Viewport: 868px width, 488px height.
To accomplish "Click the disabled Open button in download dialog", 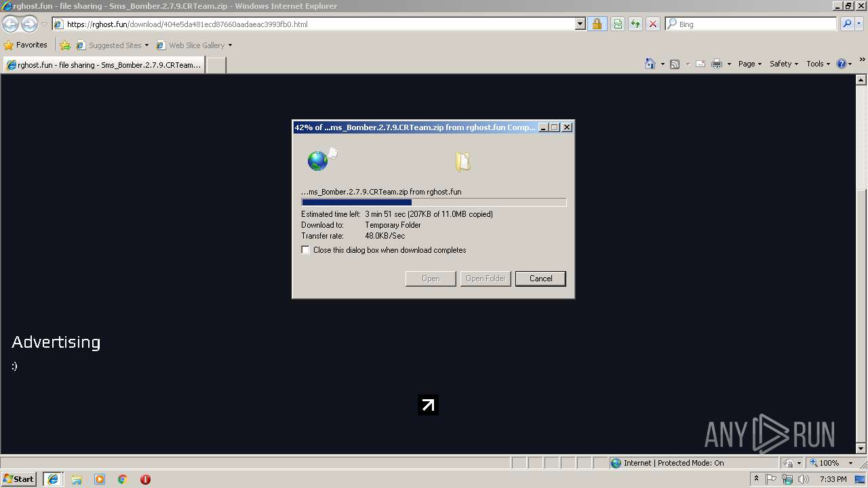I will (431, 279).
